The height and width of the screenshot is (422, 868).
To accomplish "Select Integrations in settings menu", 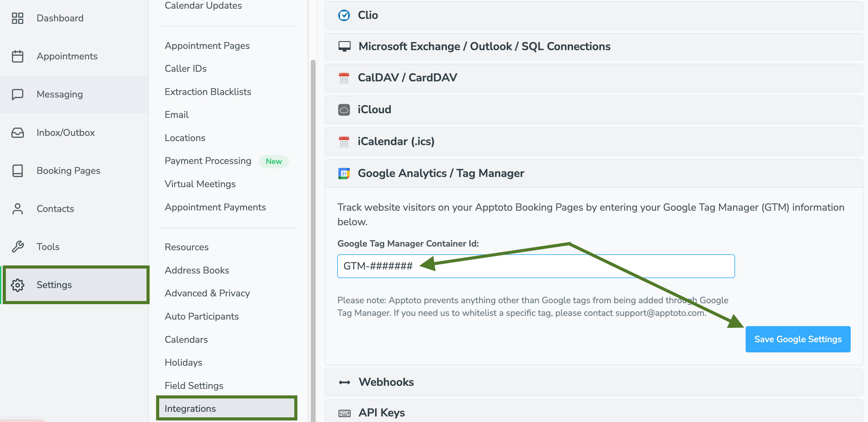I will (x=227, y=408).
